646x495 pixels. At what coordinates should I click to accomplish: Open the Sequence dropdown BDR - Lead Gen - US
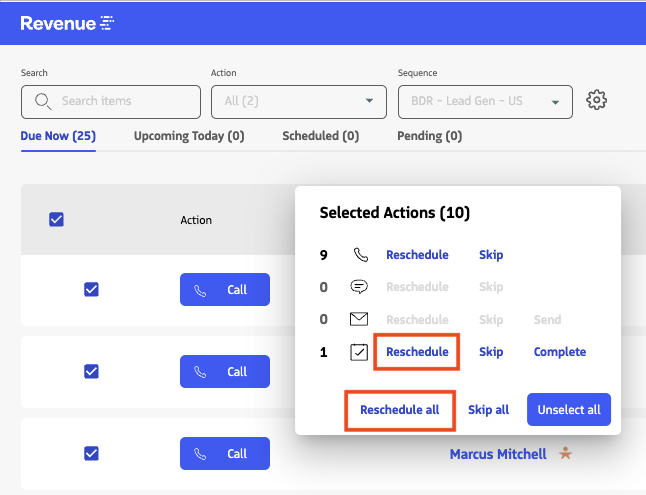pos(485,102)
